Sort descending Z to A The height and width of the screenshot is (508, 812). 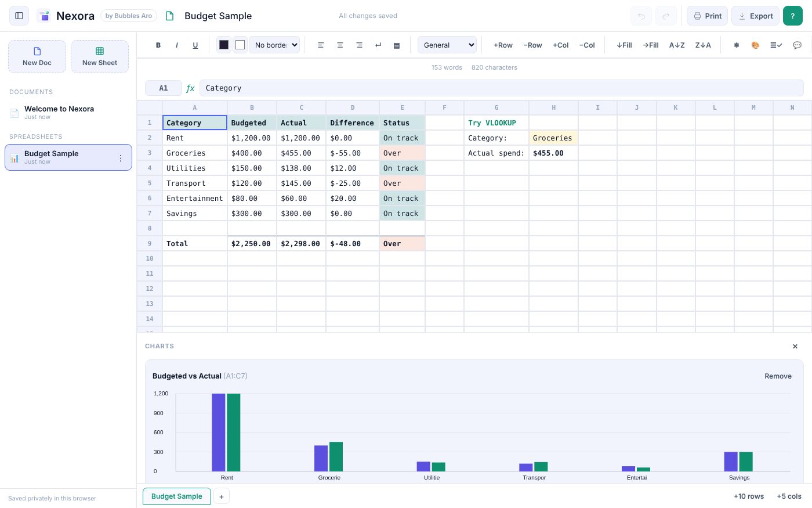(x=703, y=45)
